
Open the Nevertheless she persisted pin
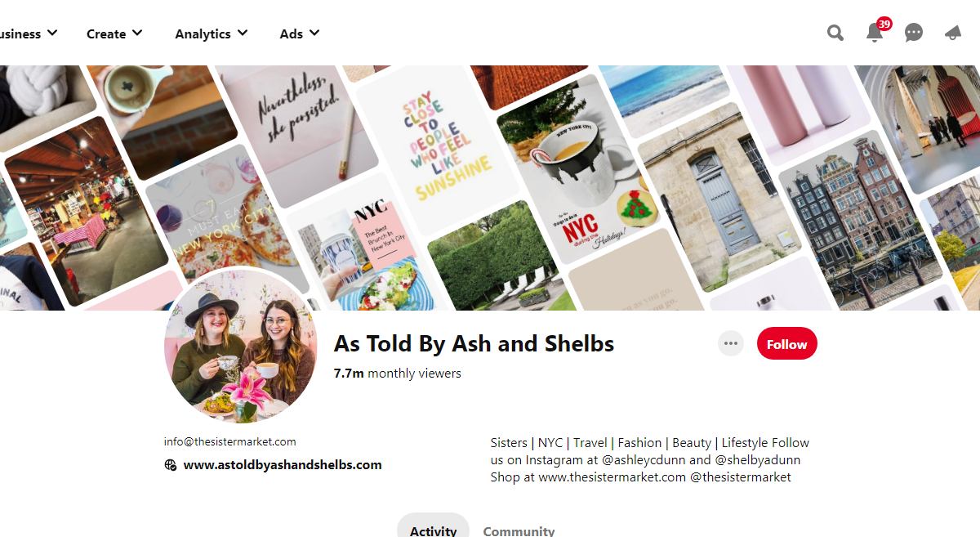coord(294,123)
